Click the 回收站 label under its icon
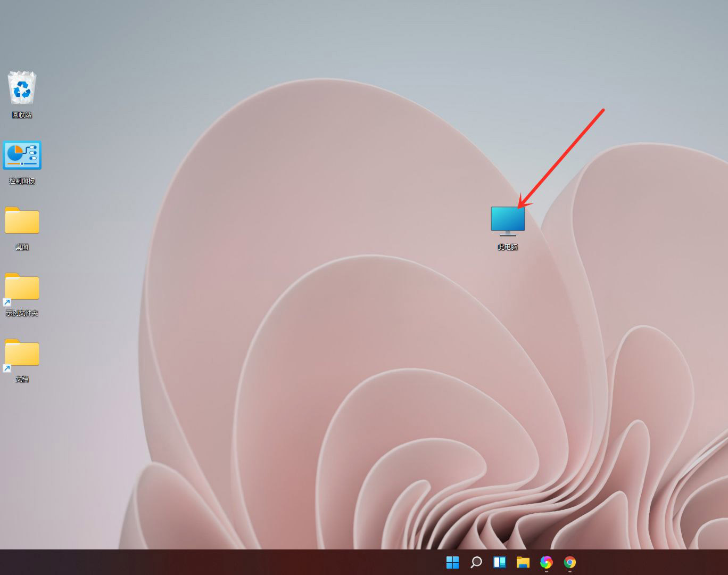This screenshot has height=575, width=728. [x=22, y=114]
